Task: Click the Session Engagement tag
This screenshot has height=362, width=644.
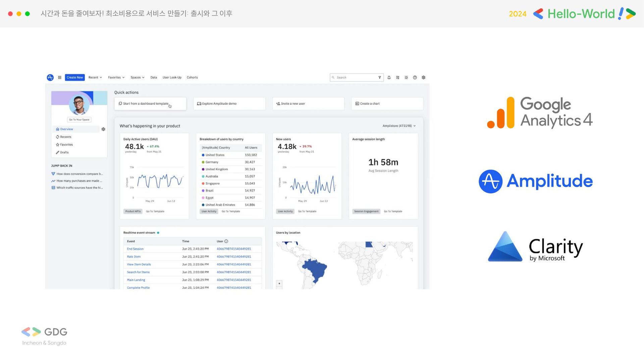Action: (x=366, y=212)
